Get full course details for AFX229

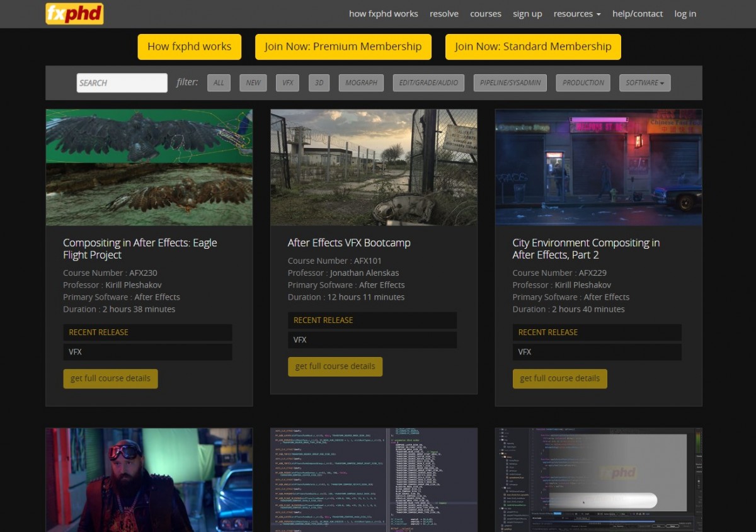point(560,378)
